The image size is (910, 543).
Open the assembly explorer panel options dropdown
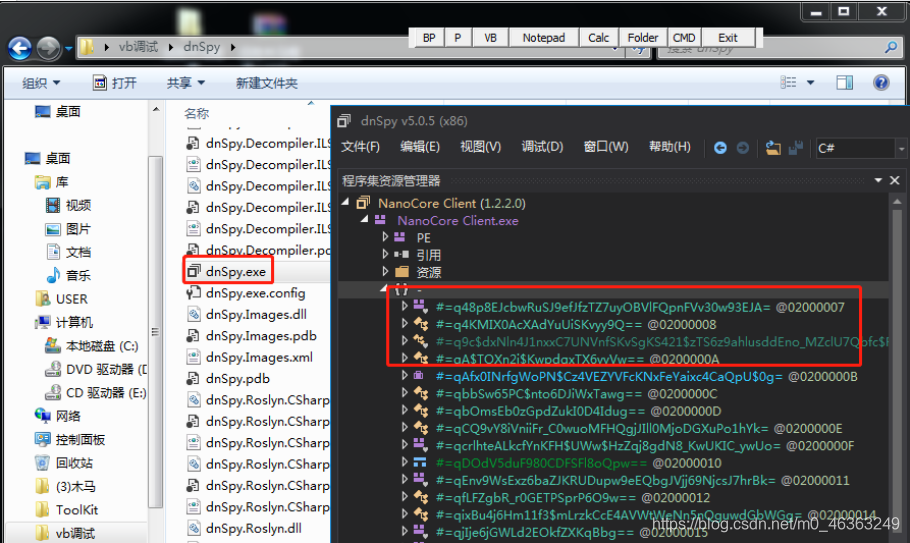[x=878, y=180]
